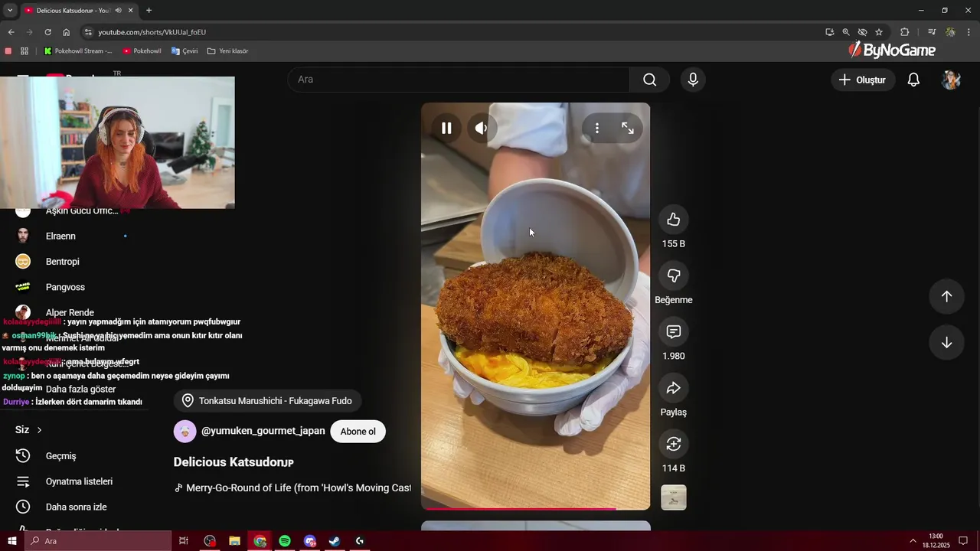Open Daha sonra izle list
Screen dimensions: 980x551
(76, 507)
